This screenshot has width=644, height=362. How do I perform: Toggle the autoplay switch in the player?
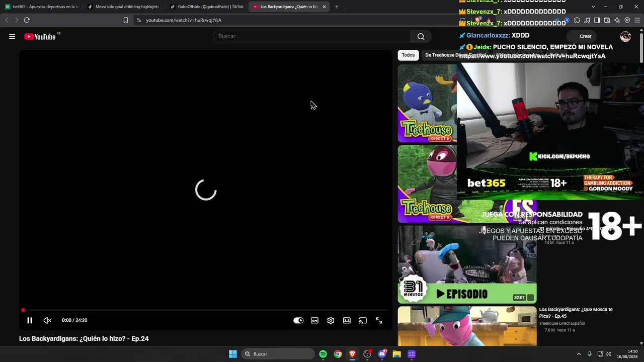(298, 320)
